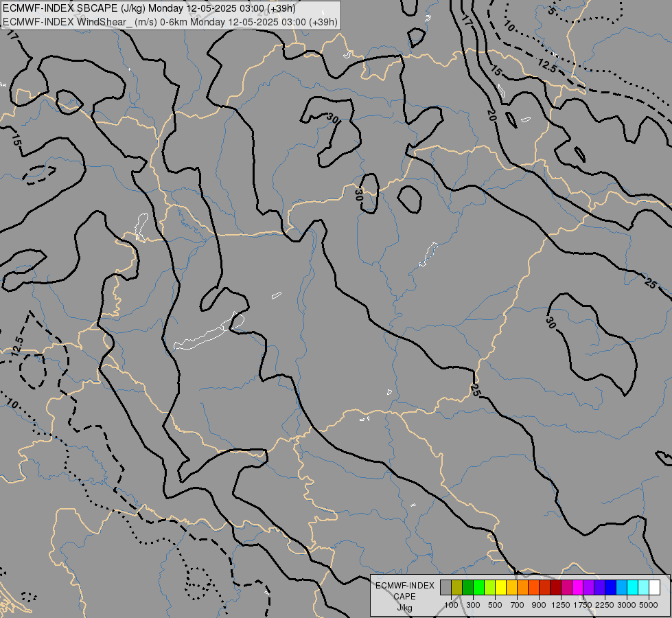Click the legend tick label 700
Screen dimensions: 672x618
pos(518,605)
